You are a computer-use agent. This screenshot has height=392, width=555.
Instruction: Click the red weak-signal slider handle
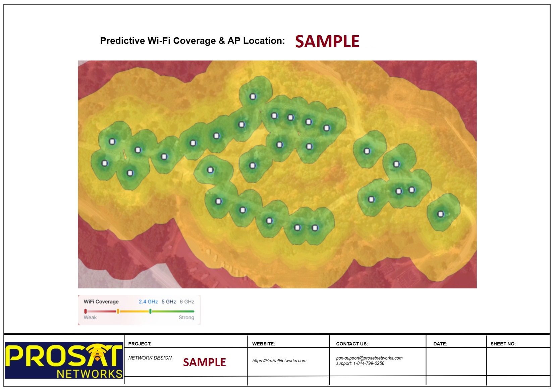[x=86, y=311]
